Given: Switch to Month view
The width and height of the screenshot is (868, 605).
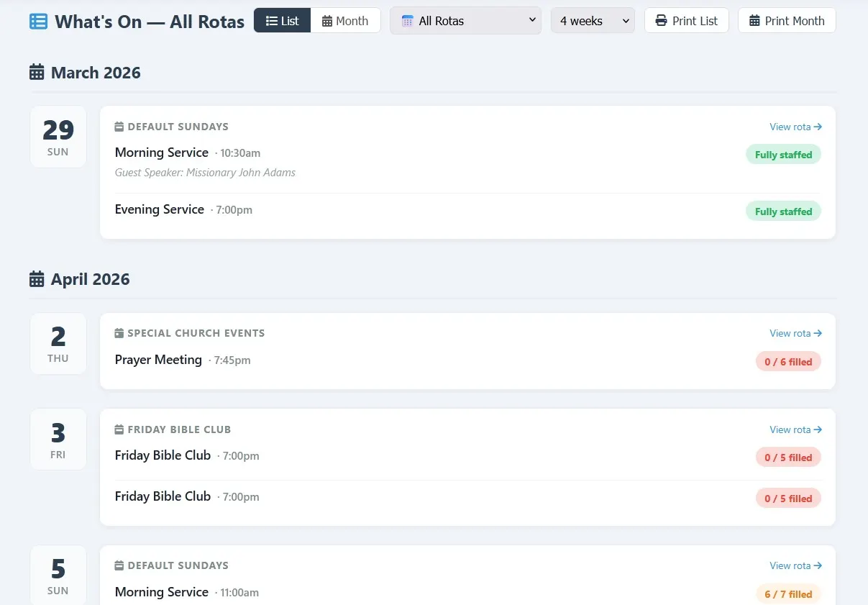Looking at the screenshot, I should (x=345, y=21).
